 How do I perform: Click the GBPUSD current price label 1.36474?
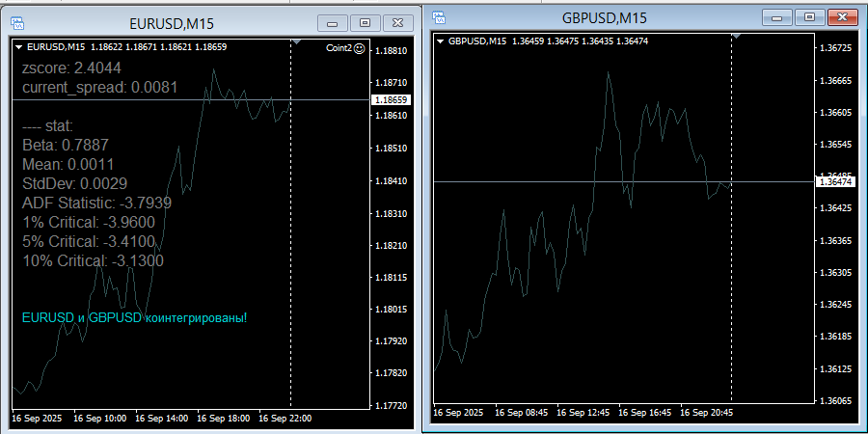pyautogui.click(x=836, y=181)
